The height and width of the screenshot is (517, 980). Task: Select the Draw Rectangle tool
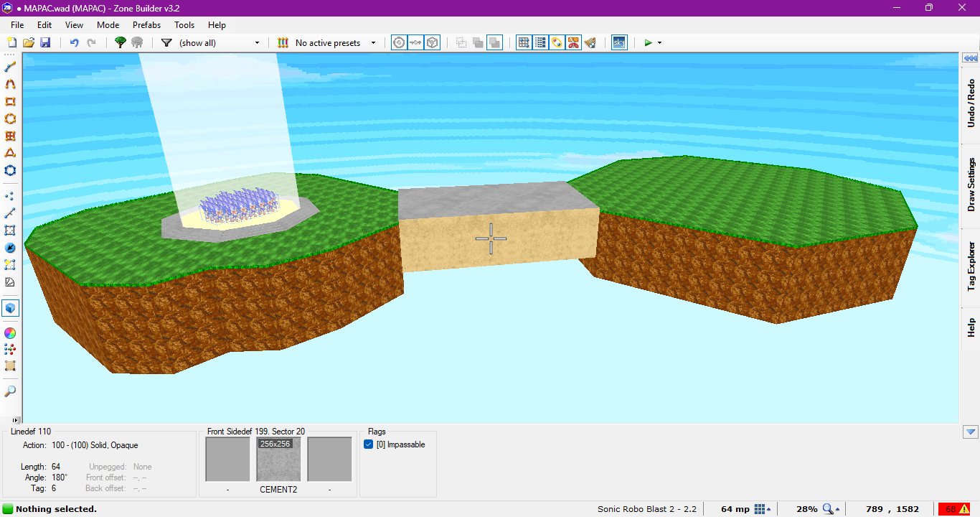[x=10, y=101]
